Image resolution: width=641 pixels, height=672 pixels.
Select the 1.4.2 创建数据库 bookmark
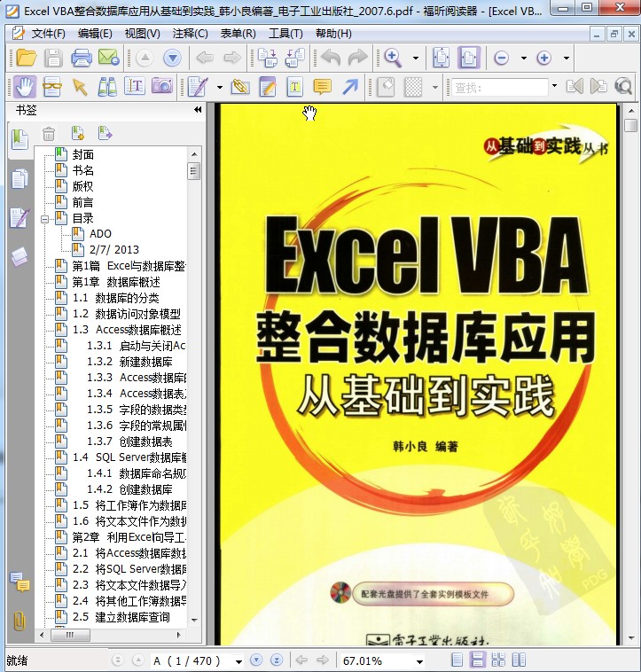tap(129, 489)
